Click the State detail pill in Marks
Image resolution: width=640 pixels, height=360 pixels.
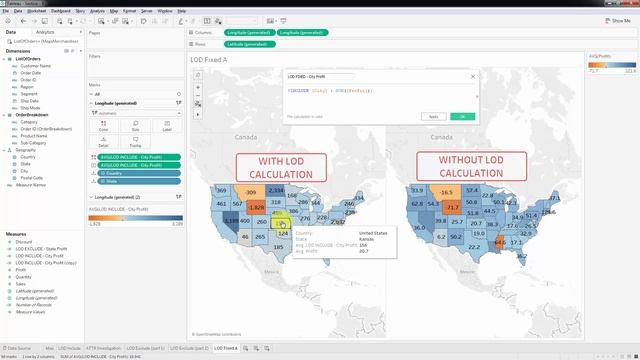click(139, 181)
